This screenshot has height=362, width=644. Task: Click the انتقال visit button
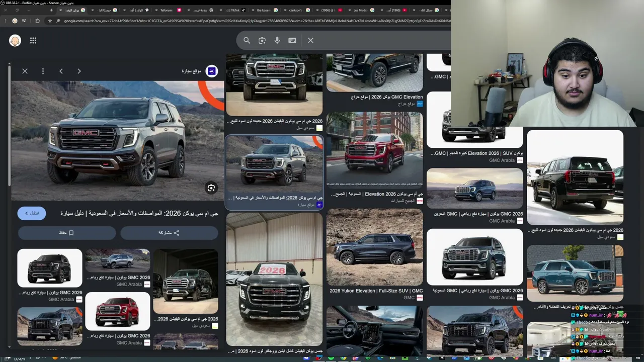[x=32, y=213]
